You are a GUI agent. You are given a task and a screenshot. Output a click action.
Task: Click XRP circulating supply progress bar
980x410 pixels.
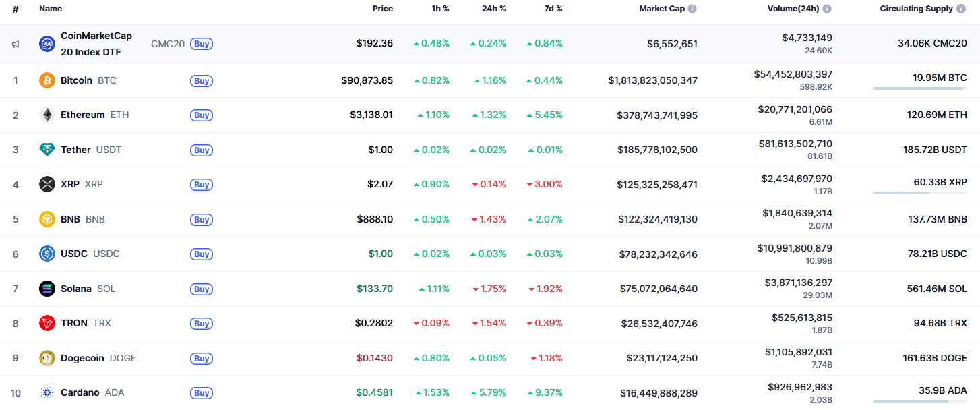tap(920, 193)
